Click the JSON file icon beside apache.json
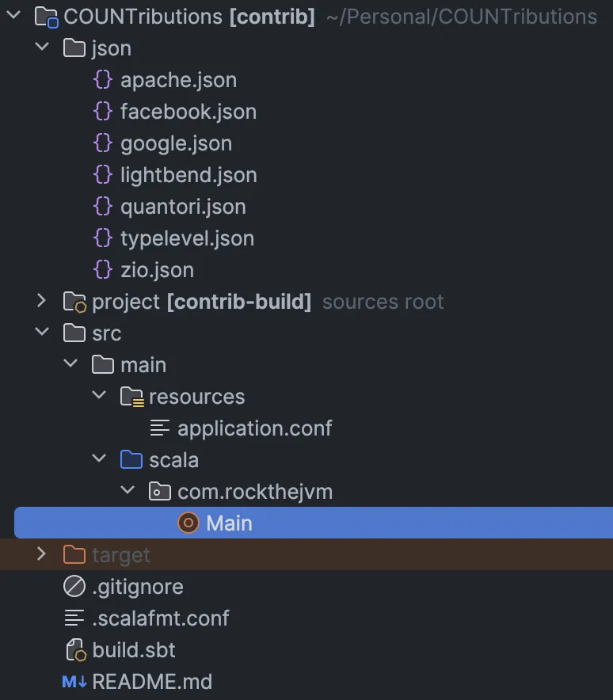The height and width of the screenshot is (700, 613). [103, 80]
